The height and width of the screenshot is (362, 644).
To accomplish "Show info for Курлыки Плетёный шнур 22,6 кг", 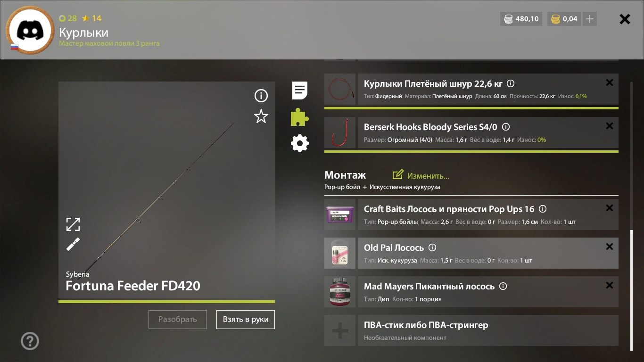I will tap(511, 84).
